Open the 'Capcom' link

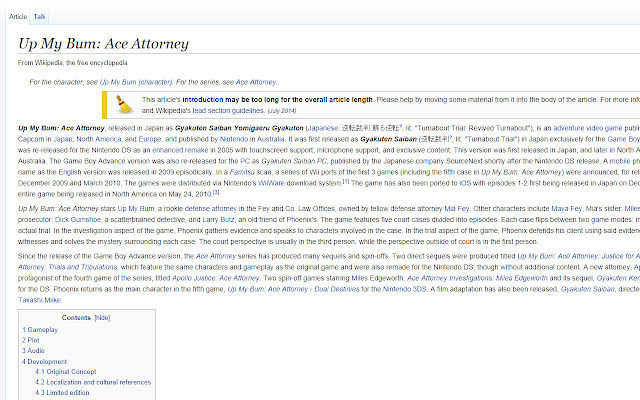[31, 139]
